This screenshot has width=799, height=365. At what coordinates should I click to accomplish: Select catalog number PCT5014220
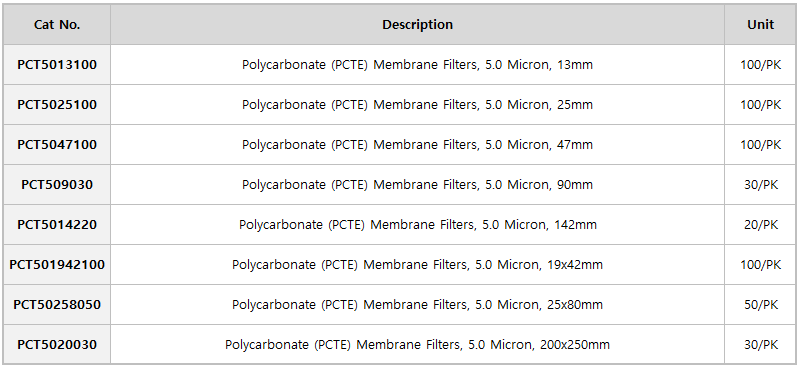57,224
